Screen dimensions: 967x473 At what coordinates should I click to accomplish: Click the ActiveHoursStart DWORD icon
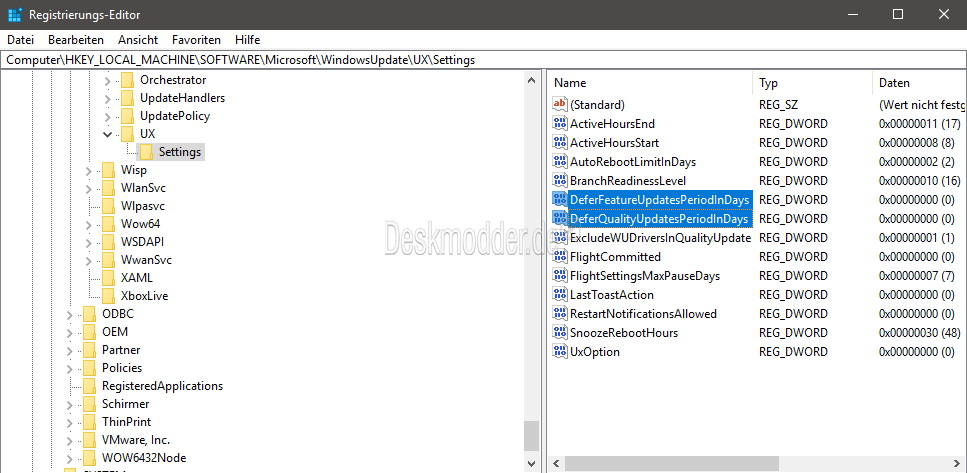click(560, 142)
